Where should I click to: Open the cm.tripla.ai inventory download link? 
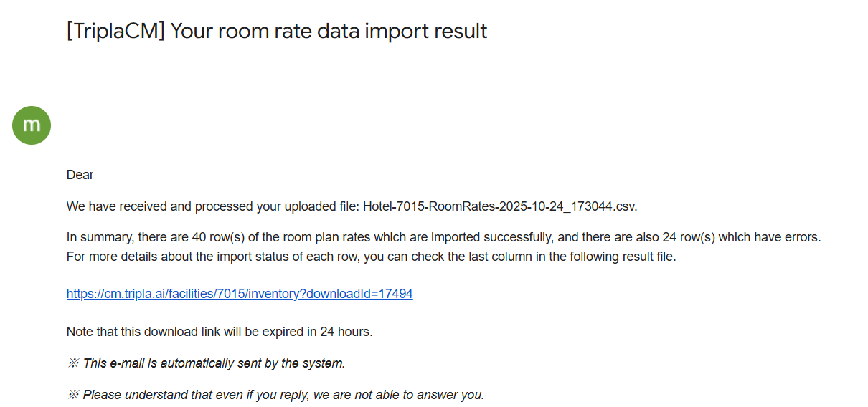[240, 294]
